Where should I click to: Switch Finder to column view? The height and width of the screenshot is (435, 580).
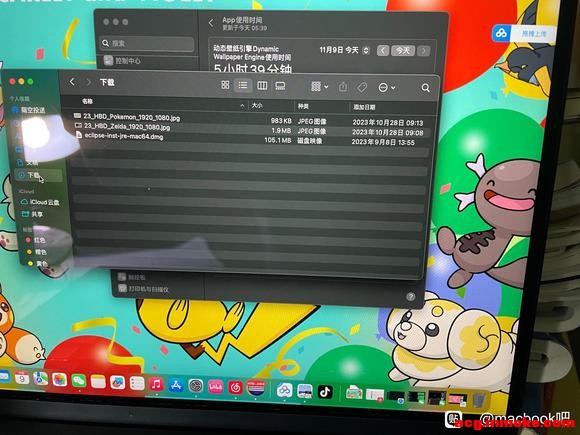(262, 86)
